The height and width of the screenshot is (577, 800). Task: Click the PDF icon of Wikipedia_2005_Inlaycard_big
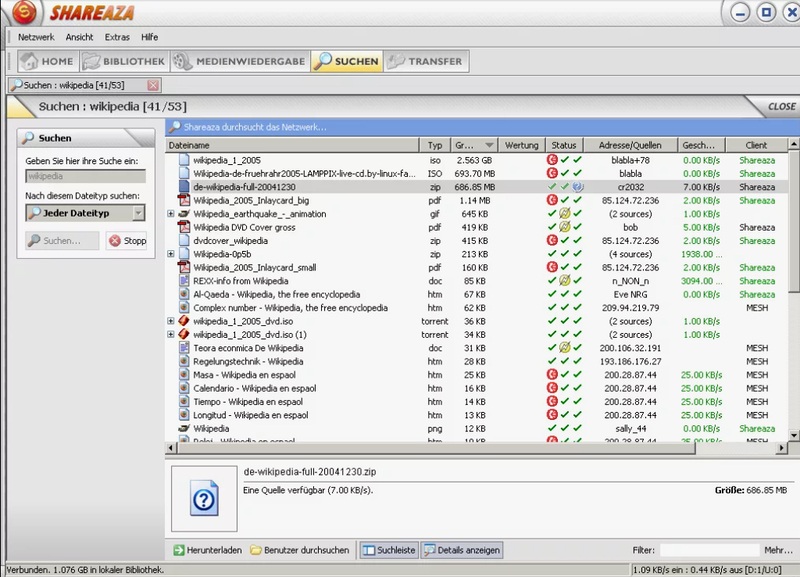(184, 200)
